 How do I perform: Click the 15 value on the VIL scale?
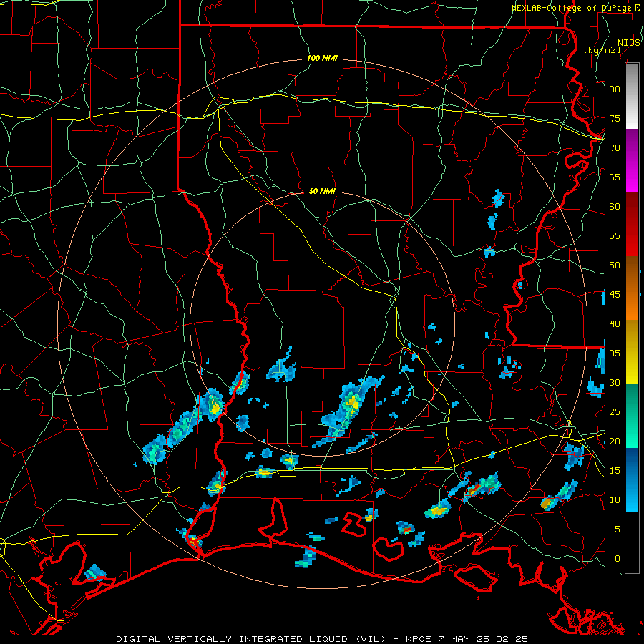615,471
